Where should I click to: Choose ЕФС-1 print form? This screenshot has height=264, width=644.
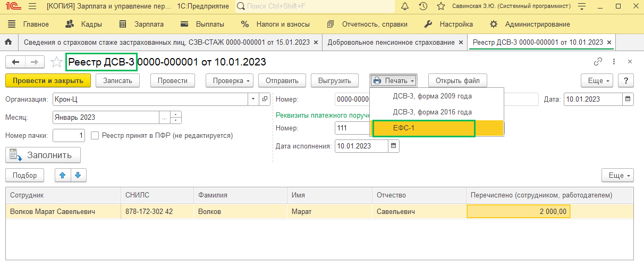click(437, 128)
